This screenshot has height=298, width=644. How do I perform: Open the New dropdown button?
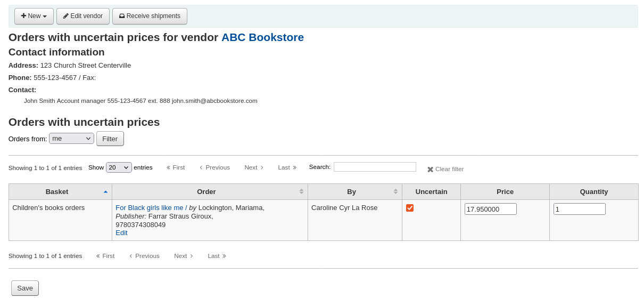34,16
